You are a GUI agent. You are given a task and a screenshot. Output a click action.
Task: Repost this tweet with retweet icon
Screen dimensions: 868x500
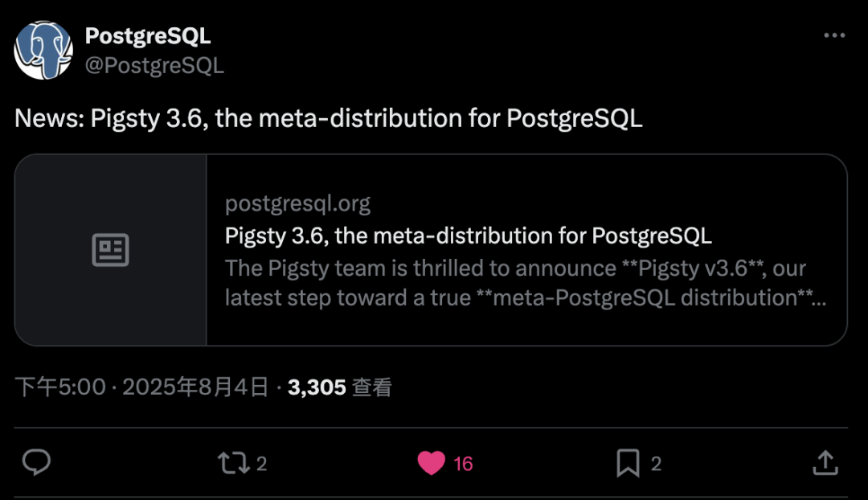234,463
